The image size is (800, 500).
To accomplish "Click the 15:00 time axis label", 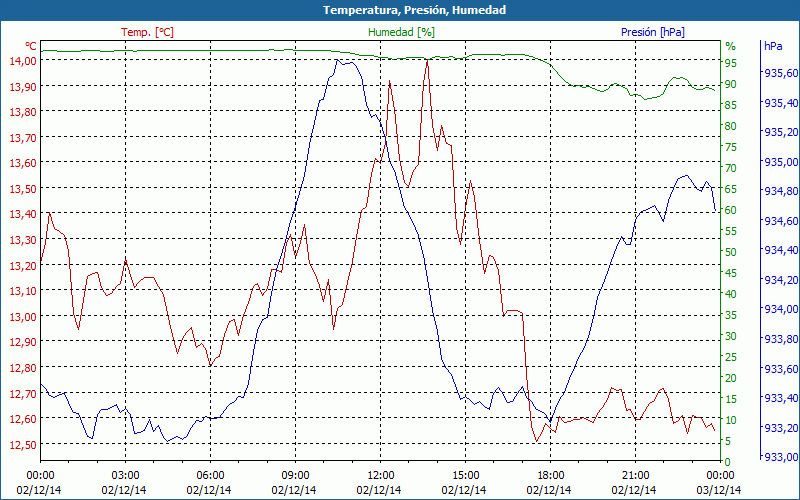I will pos(465,476).
